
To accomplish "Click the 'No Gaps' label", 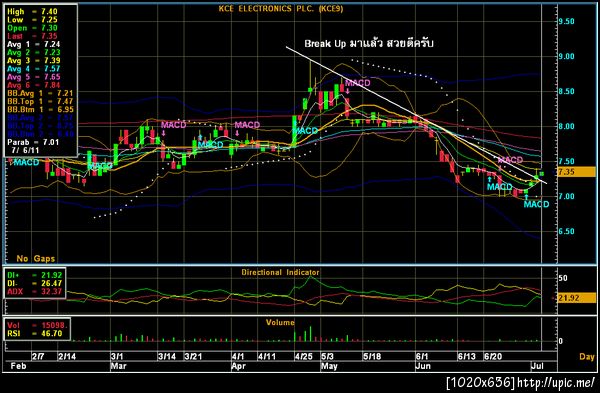I will click(x=36, y=259).
